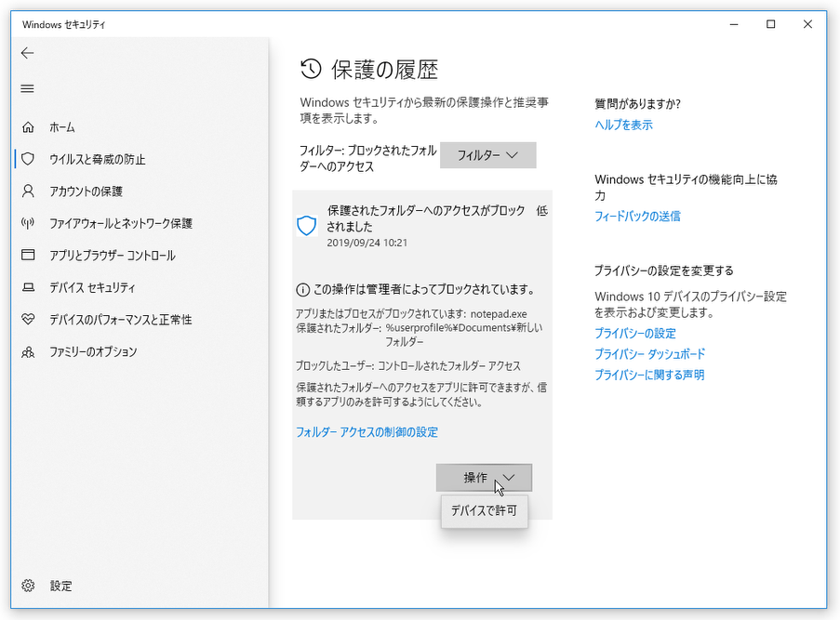Select ウイルスと脅威の防止 in the sidebar
The height and width of the screenshot is (620, 840).
98,159
